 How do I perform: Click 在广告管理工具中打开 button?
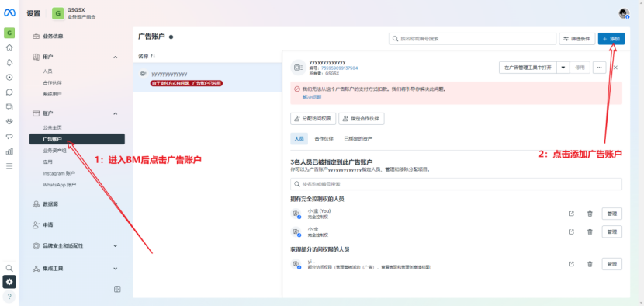pos(528,68)
